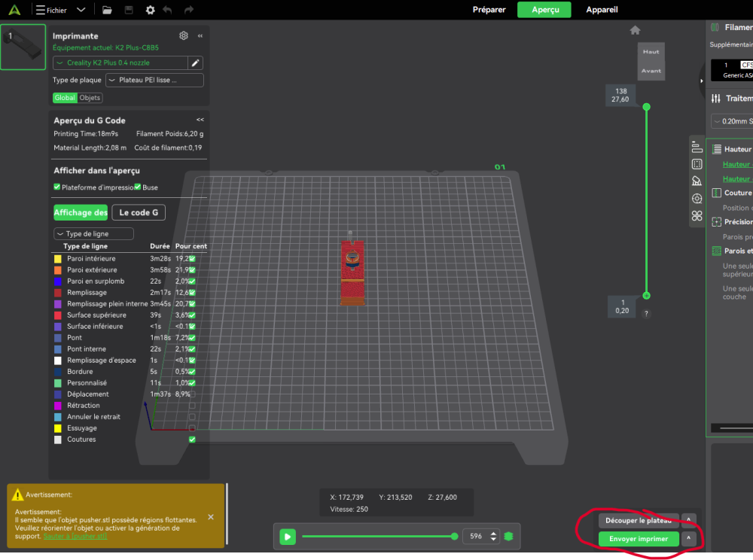This screenshot has height=560, width=753.
Task: Open Creality K2 Plus 0.4 nozzle dropdown
Action: click(120, 63)
